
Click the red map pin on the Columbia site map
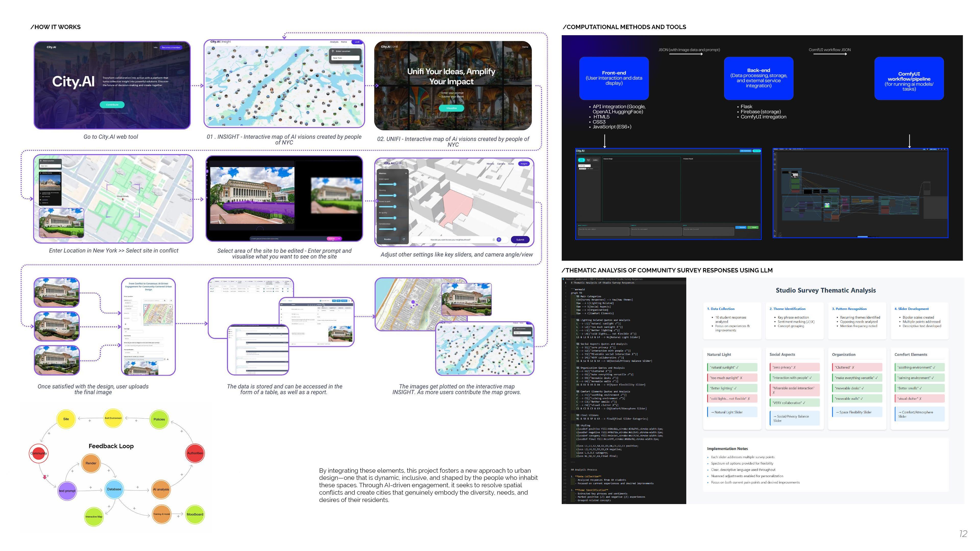(x=122, y=199)
